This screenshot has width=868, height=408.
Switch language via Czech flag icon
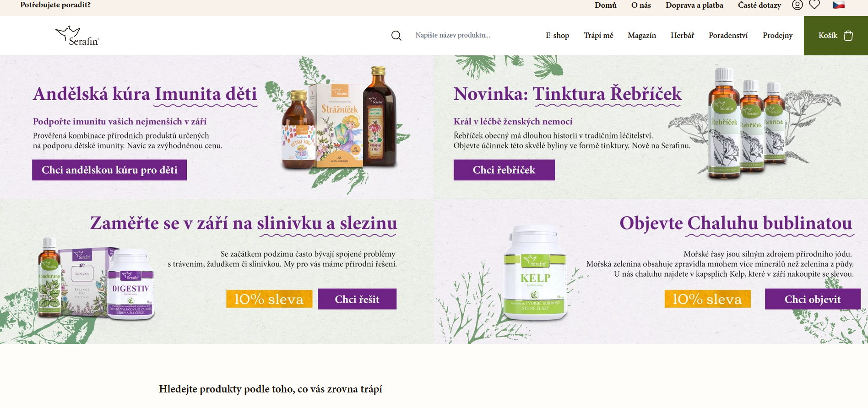839,5
